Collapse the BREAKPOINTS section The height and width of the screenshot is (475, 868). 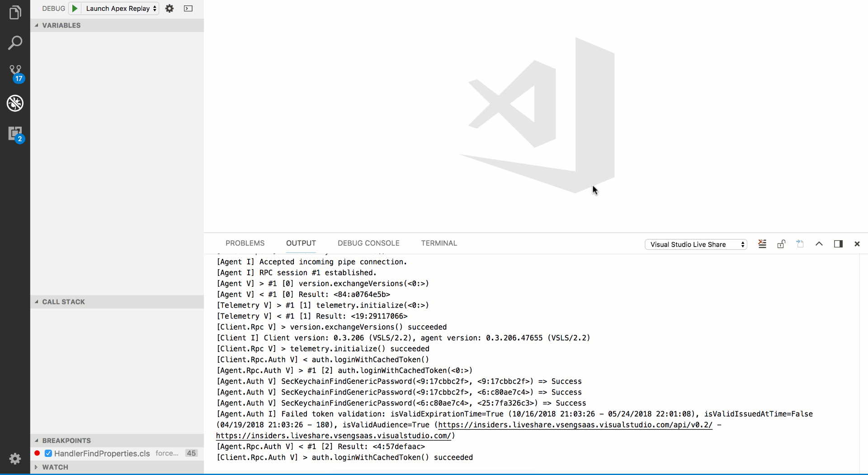point(117,441)
